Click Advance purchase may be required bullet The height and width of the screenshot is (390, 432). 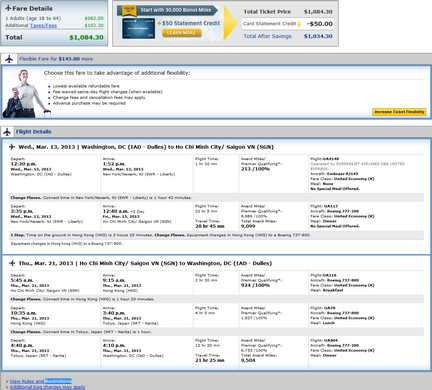pos(89,103)
